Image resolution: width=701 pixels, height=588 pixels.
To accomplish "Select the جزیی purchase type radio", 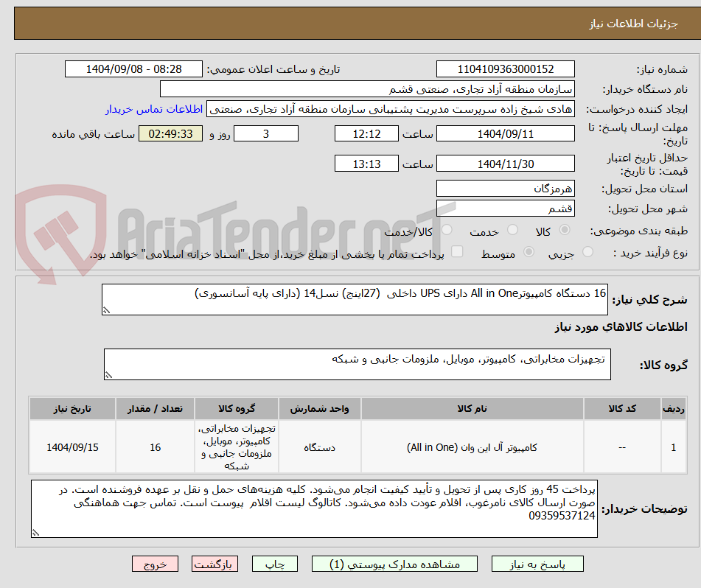I will (x=587, y=252).
